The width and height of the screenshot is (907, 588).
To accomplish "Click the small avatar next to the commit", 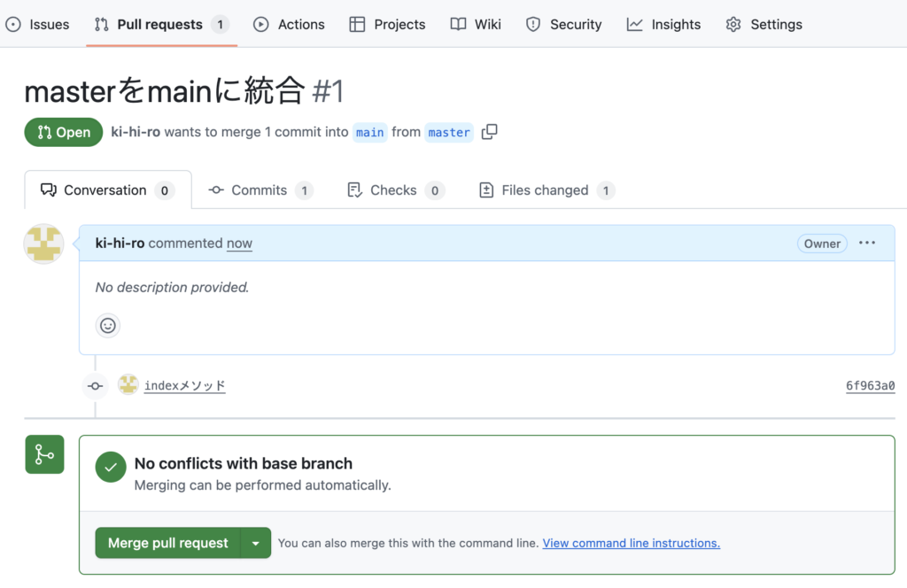I will 128,385.
